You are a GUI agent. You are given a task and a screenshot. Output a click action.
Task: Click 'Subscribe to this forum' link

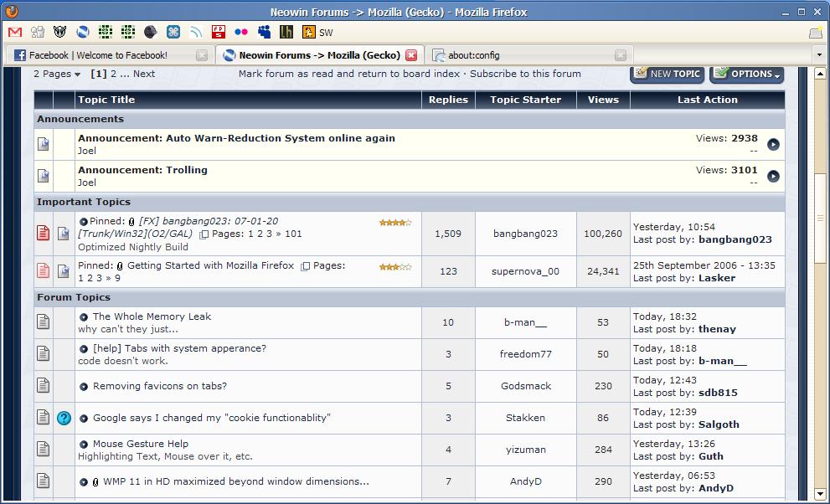tap(525, 74)
